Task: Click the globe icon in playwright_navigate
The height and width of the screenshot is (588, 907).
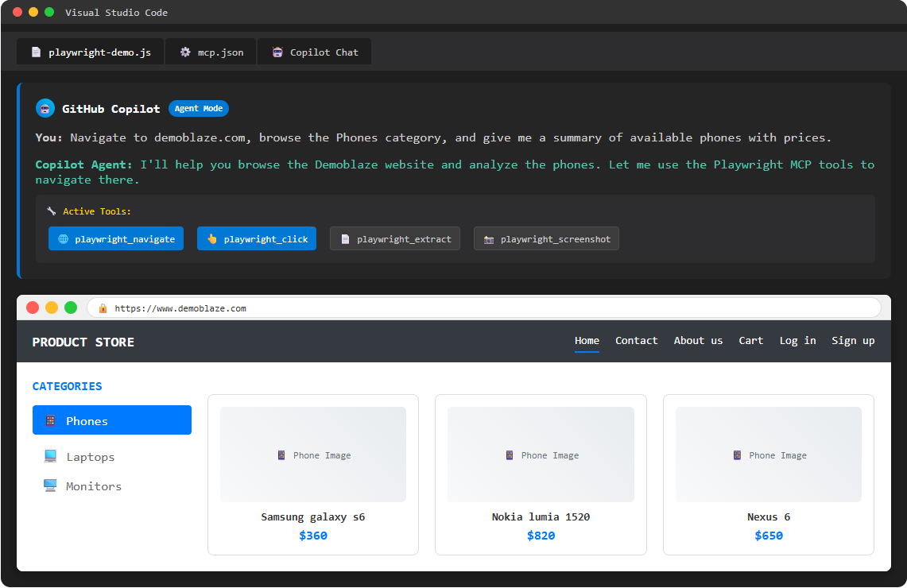Action: click(x=64, y=239)
